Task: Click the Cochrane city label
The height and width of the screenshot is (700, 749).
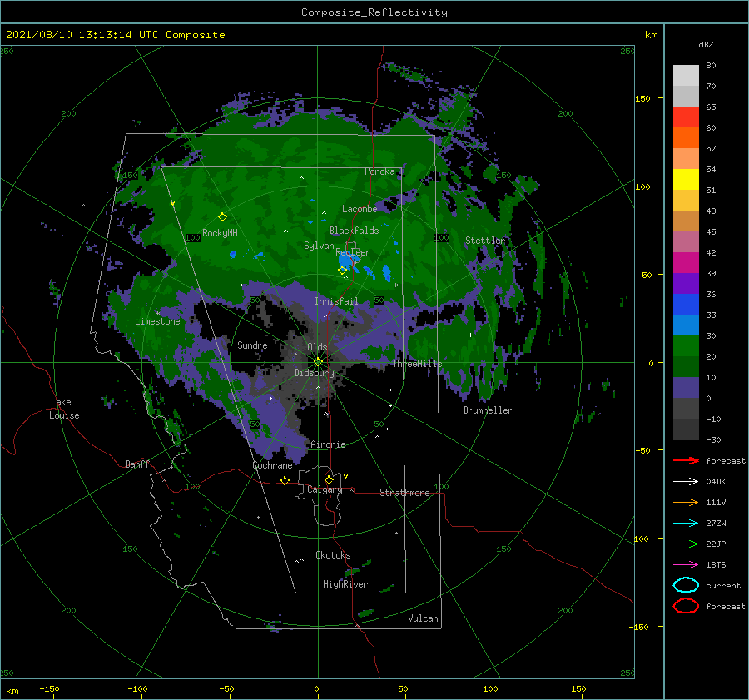Action: tap(272, 465)
